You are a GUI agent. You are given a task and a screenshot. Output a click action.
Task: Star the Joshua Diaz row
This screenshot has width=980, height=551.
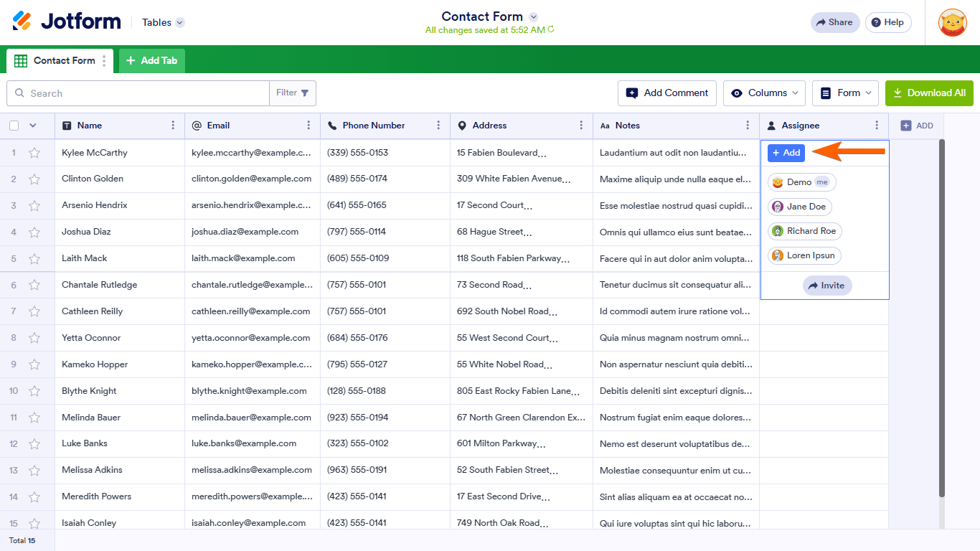34,232
